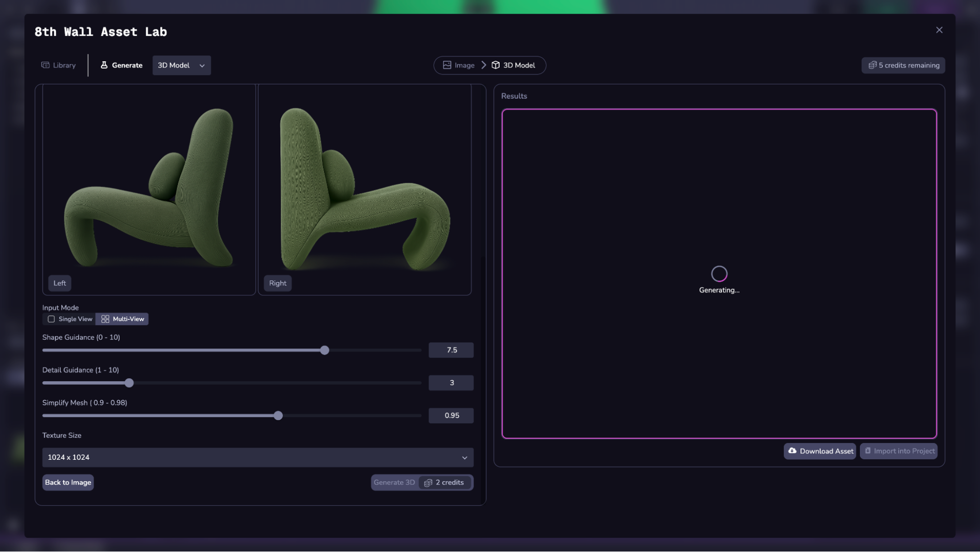Select Multi-View input mode
The height and width of the screenshot is (552, 980).
[123, 319]
